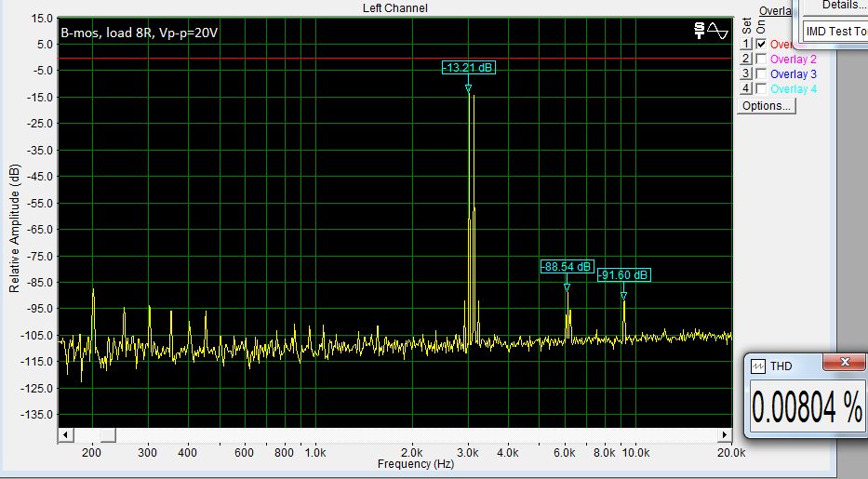Click the sine wave signal icon
Image resolution: width=868 pixels, height=479 pixels.
pyautogui.click(x=718, y=31)
